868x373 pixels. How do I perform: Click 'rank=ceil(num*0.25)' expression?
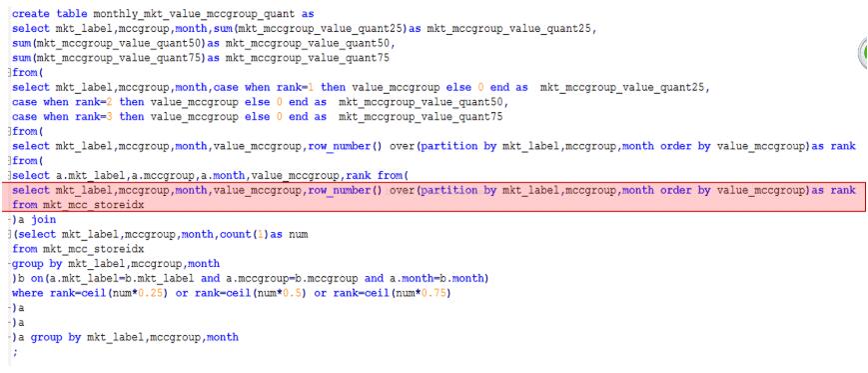point(110,293)
